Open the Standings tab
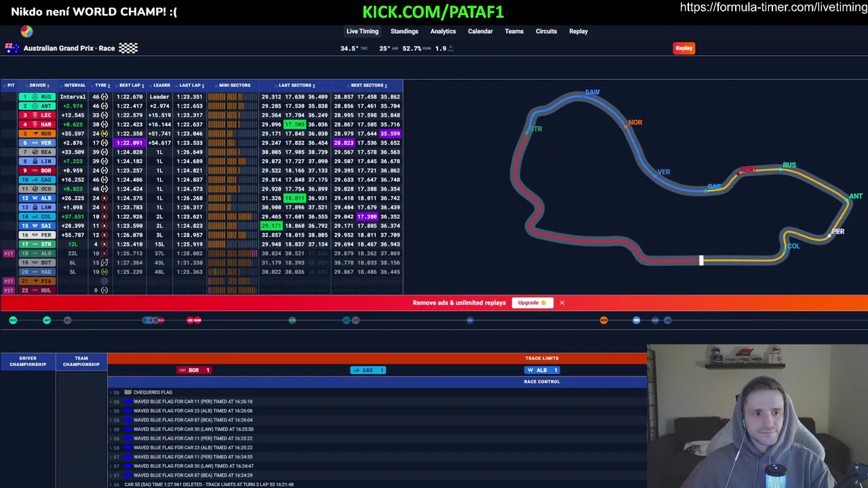 coord(404,31)
